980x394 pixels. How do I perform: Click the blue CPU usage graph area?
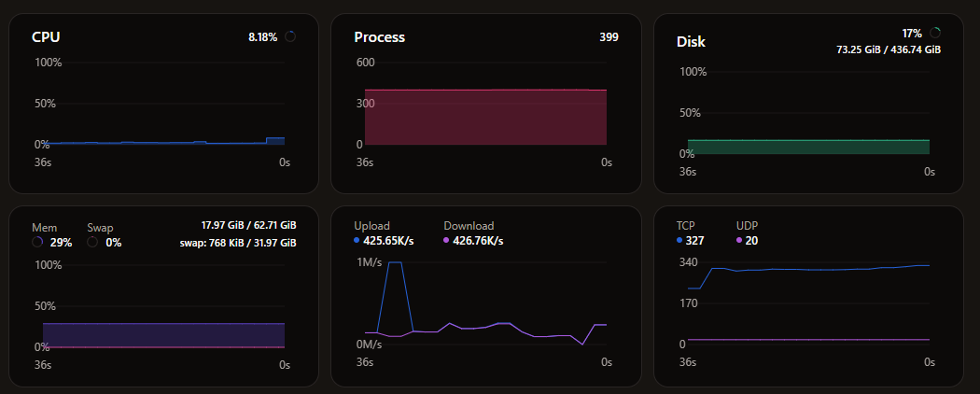pos(163,143)
